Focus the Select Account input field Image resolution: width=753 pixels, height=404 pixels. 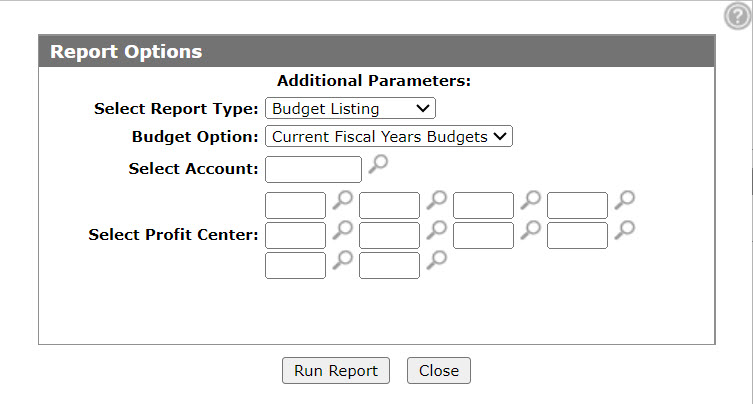[313, 169]
